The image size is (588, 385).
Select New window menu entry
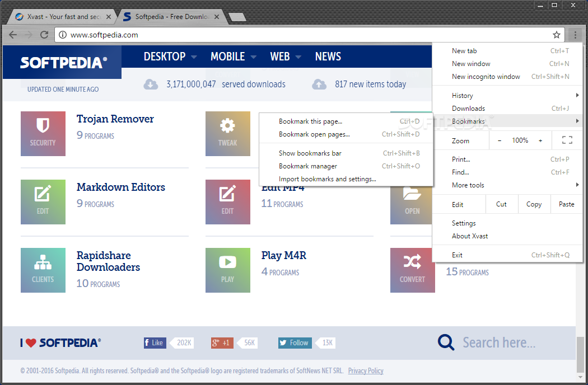(507, 64)
